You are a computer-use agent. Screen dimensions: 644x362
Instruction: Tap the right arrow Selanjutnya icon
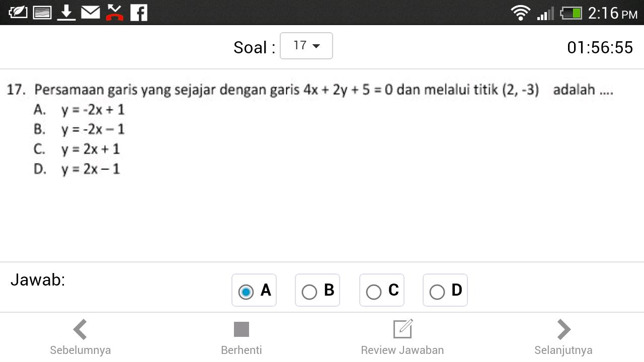563,330
